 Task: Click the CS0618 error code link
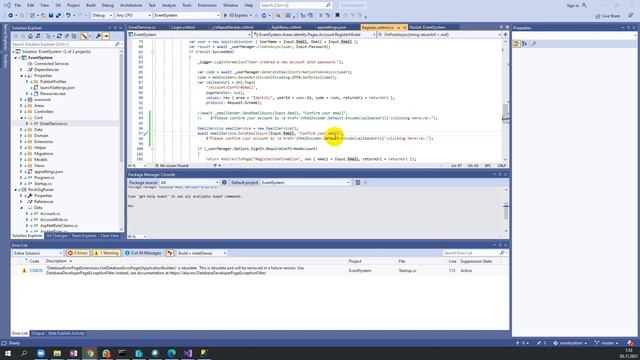[x=36, y=271]
